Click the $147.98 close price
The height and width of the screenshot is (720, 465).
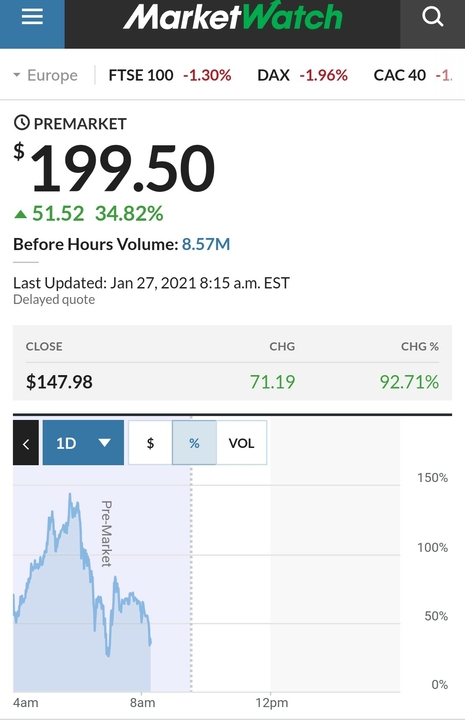[59, 382]
